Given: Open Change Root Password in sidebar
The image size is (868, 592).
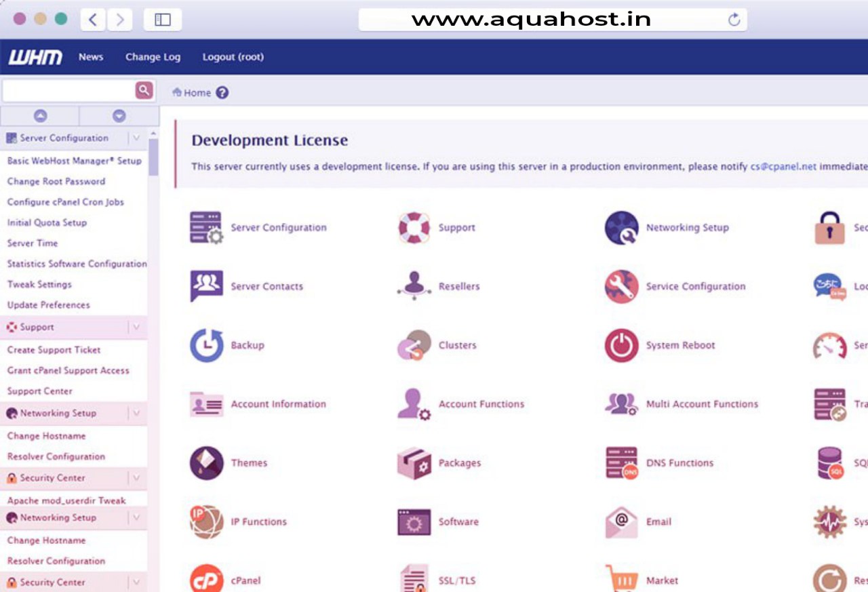Looking at the screenshot, I should [56, 181].
